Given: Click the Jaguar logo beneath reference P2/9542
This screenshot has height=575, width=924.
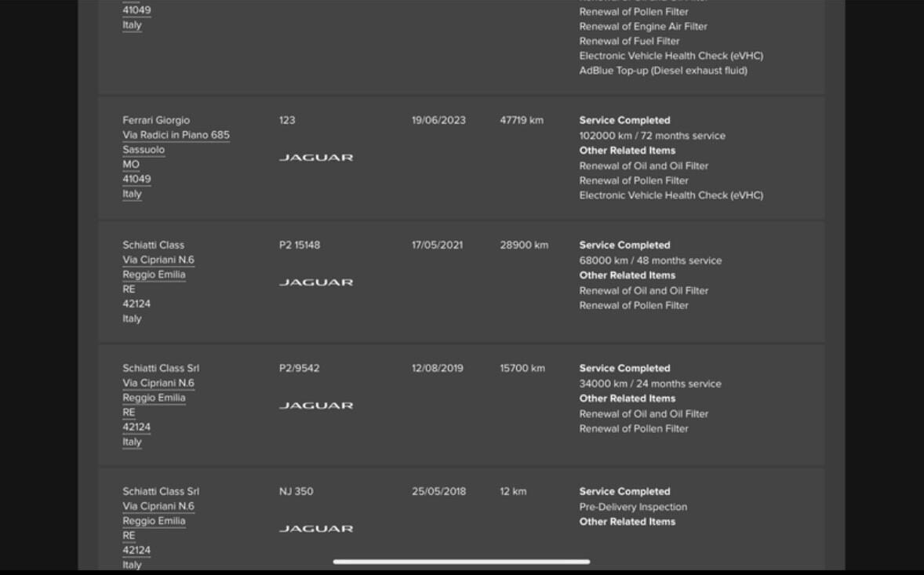Looking at the screenshot, I should pyautogui.click(x=316, y=406).
